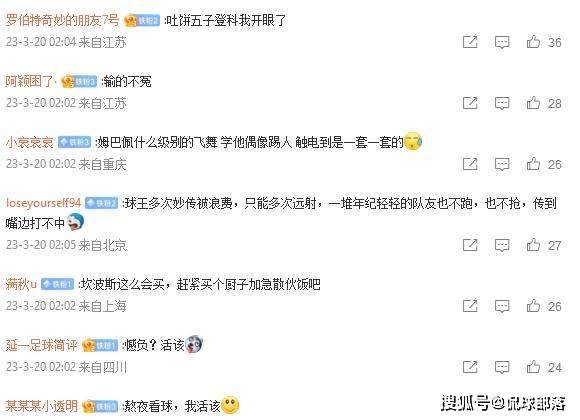Reply to 满秋u's comment about 坎波斯
This screenshot has height=420, width=580.
click(x=502, y=306)
